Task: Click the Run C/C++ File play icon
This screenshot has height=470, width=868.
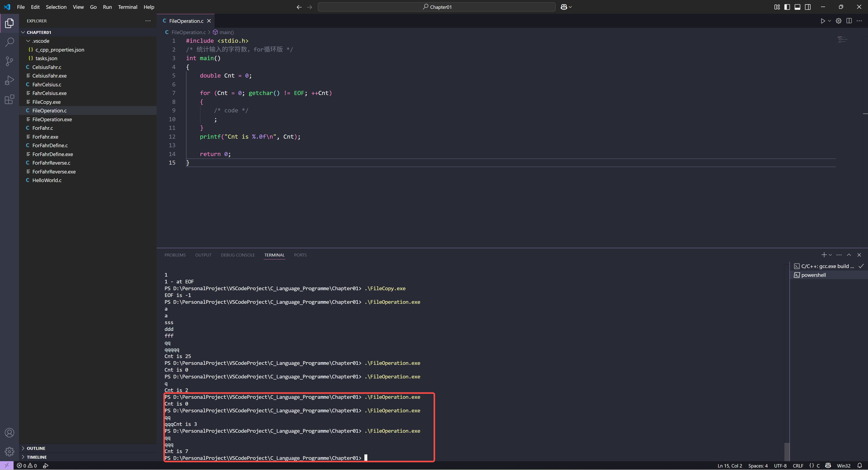Action: (823, 21)
